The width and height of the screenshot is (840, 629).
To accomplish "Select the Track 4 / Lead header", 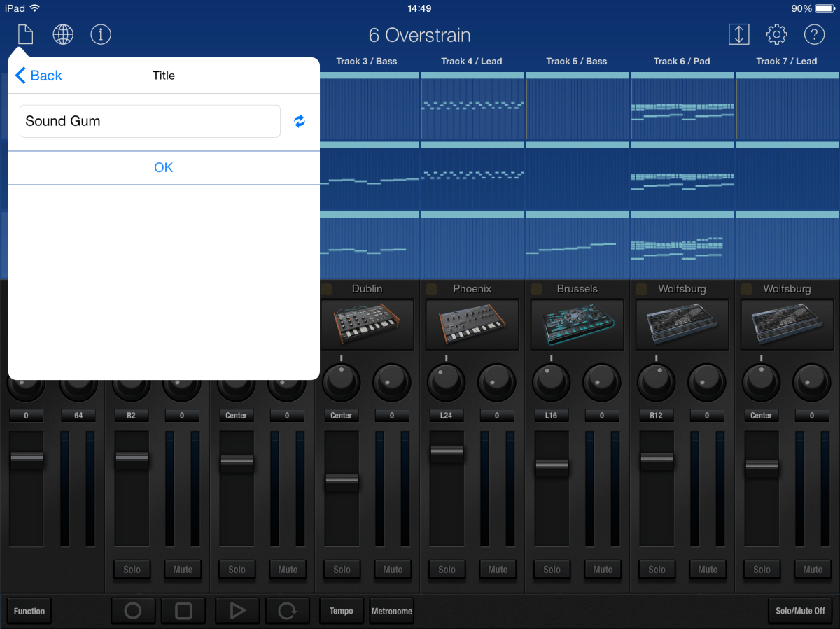I will point(471,61).
